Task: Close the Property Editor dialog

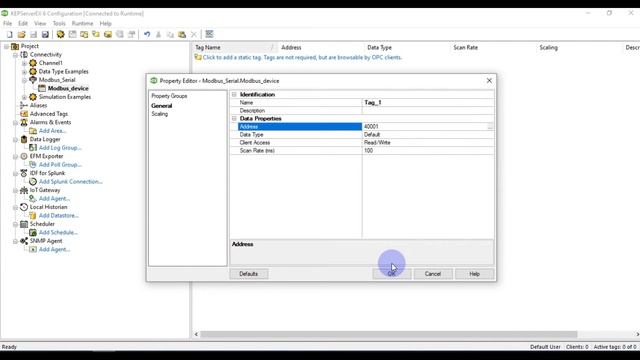Action: pos(489,81)
